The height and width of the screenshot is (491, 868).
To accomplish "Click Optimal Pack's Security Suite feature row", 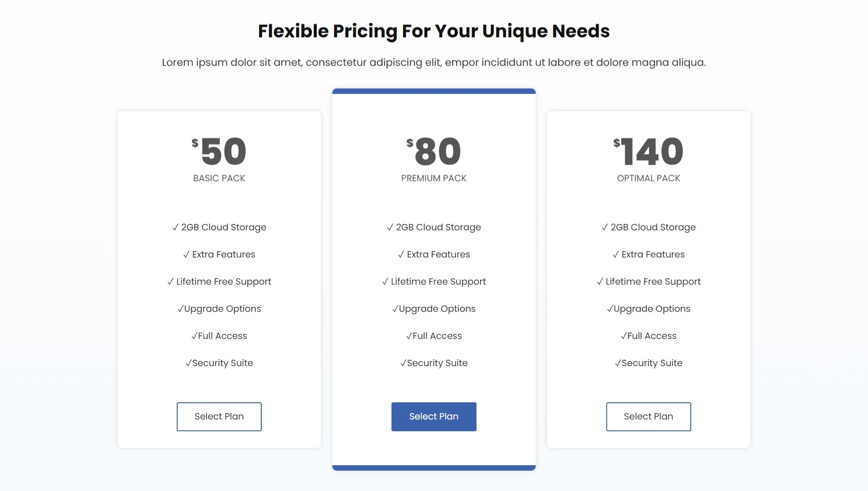I will point(648,362).
